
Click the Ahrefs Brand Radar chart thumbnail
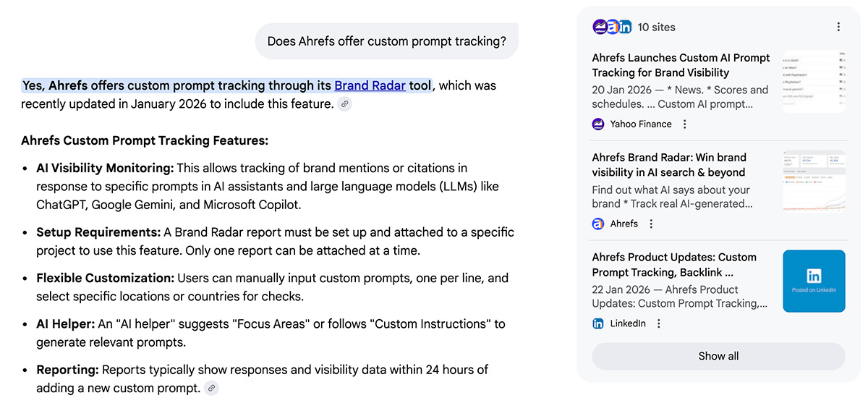pos(814,181)
